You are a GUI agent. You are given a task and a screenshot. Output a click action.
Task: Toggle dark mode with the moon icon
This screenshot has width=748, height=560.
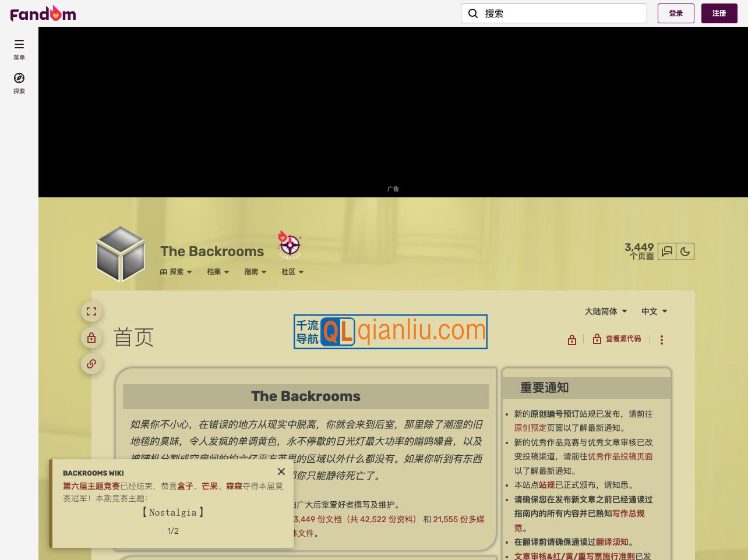(x=685, y=251)
